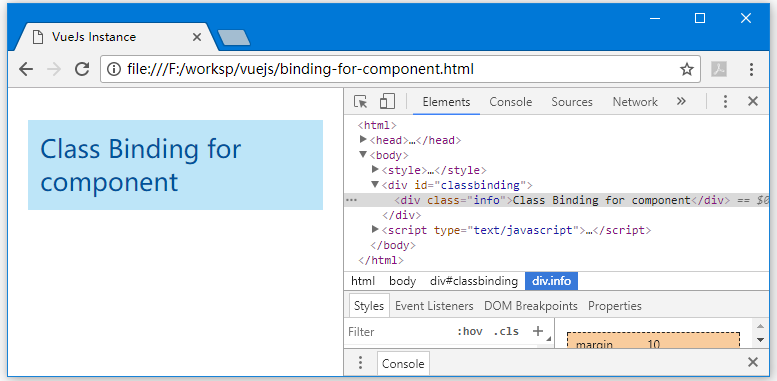Screen dimensions: 777x381
Task: Open the PDF extension icon
Action: [x=719, y=69]
